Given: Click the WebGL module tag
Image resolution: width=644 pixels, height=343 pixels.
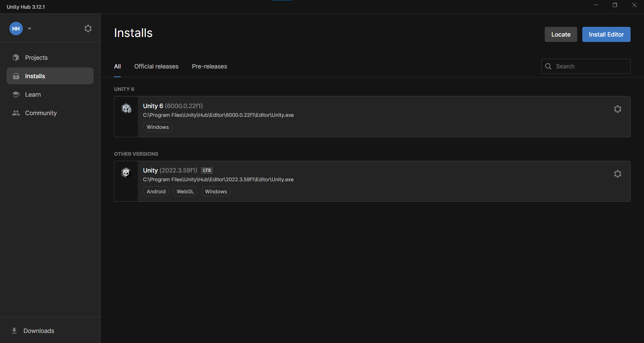Looking at the screenshot, I should click(x=185, y=191).
